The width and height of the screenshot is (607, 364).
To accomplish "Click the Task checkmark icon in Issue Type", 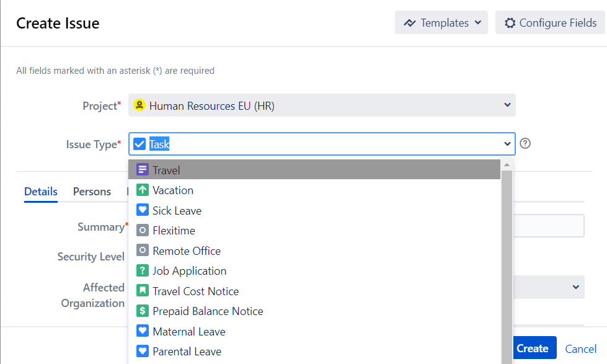I will [x=140, y=144].
